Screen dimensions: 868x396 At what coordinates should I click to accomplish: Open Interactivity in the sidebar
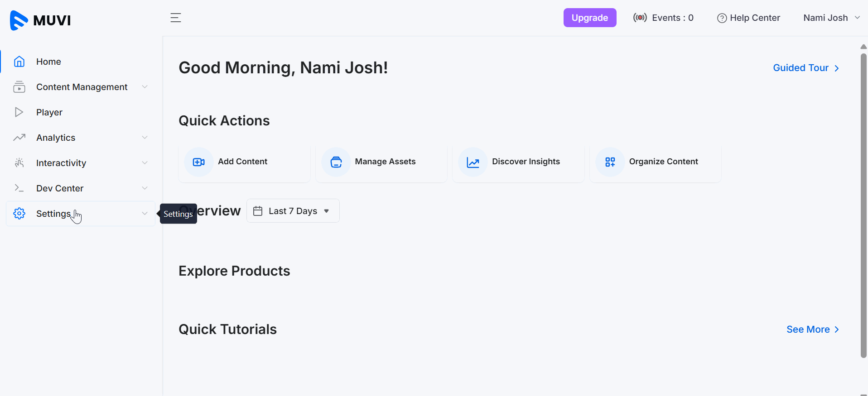(x=61, y=163)
